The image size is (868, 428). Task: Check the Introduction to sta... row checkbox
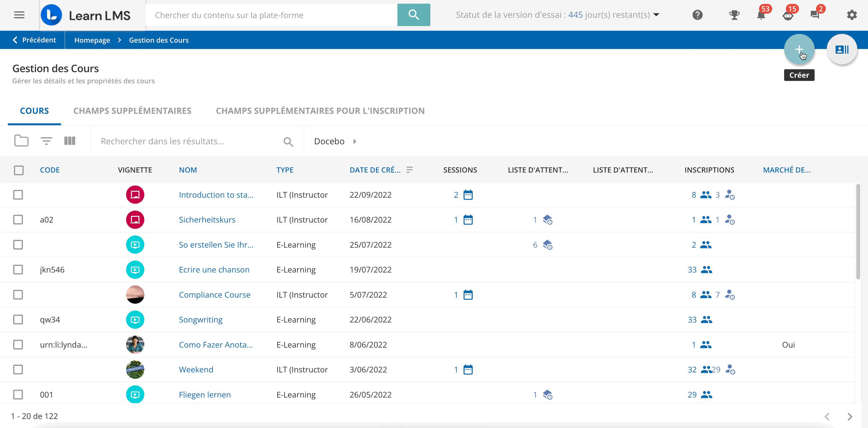[x=18, y=195]
